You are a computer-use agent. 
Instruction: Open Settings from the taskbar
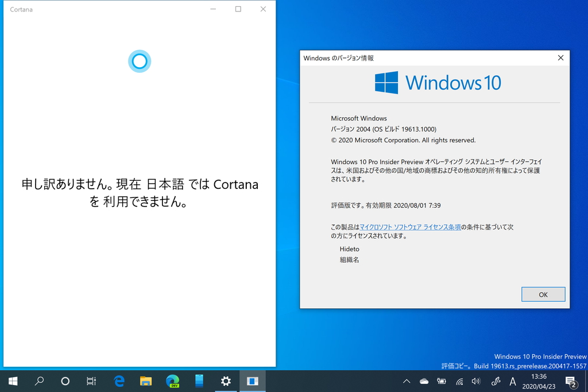tap(226, 381)
